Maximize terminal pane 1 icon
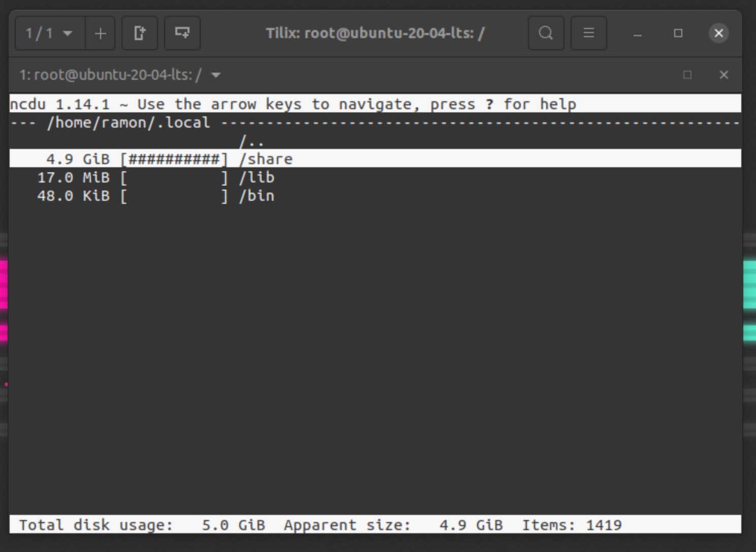Viewport: 756px width, 552px height. click(687, 75)
